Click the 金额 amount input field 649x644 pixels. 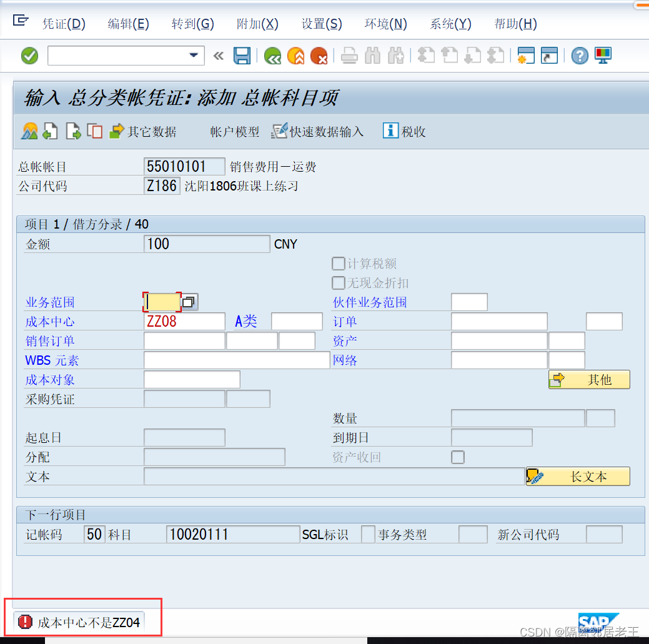(206, 244)
